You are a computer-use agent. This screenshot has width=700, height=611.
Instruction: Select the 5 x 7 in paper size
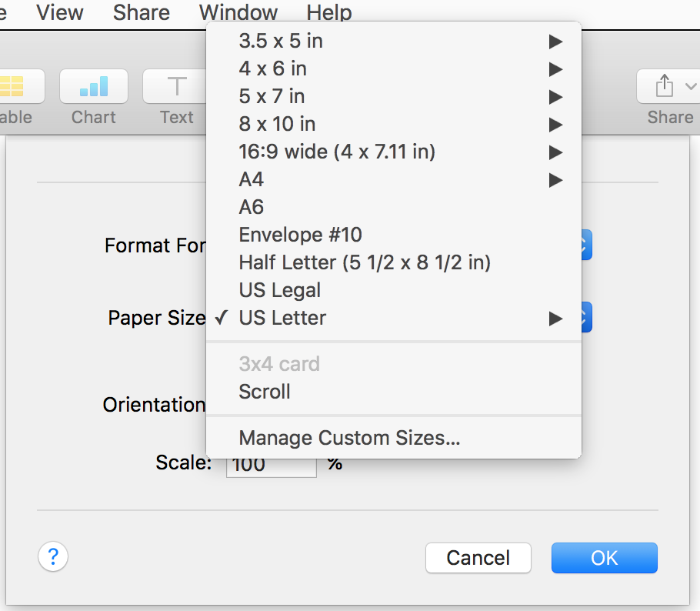tap(272, 96)
